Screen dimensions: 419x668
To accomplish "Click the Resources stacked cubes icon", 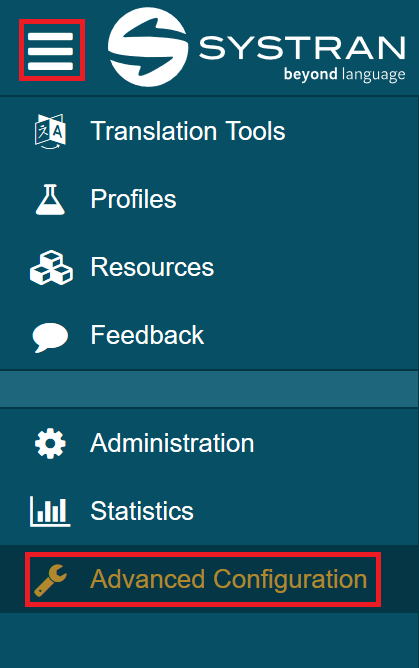I will [51, 268].
